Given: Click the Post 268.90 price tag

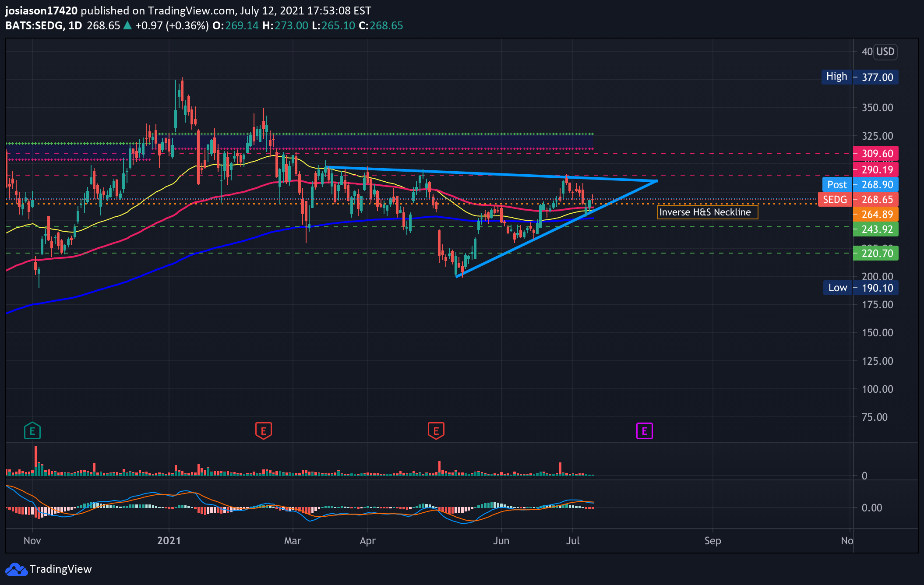Looking at the screenshot, I should (x=861, y=185).
